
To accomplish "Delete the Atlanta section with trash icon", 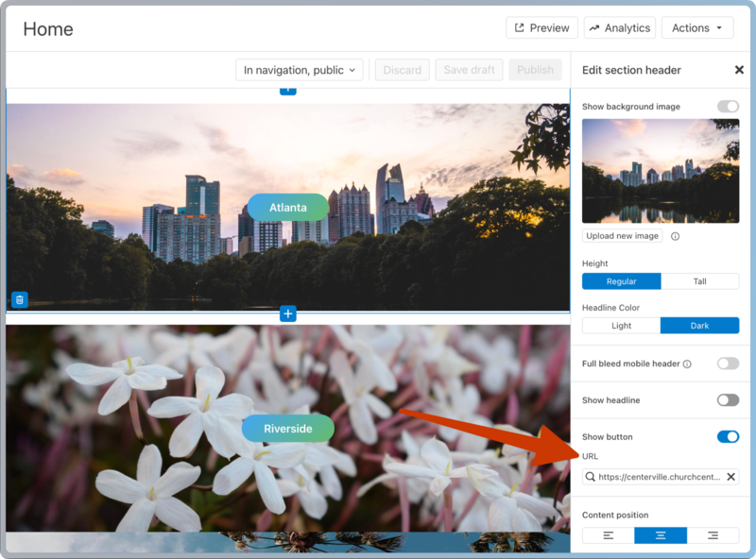I will pos(20,299).
